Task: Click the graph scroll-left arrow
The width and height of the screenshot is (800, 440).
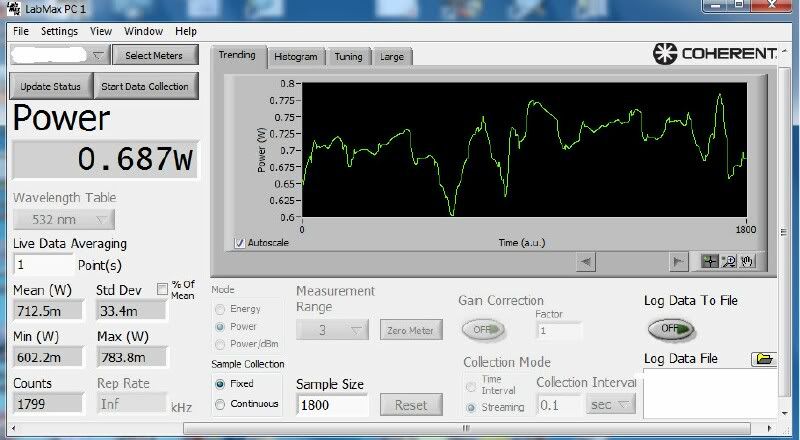Action: click(x=586, y=262)
